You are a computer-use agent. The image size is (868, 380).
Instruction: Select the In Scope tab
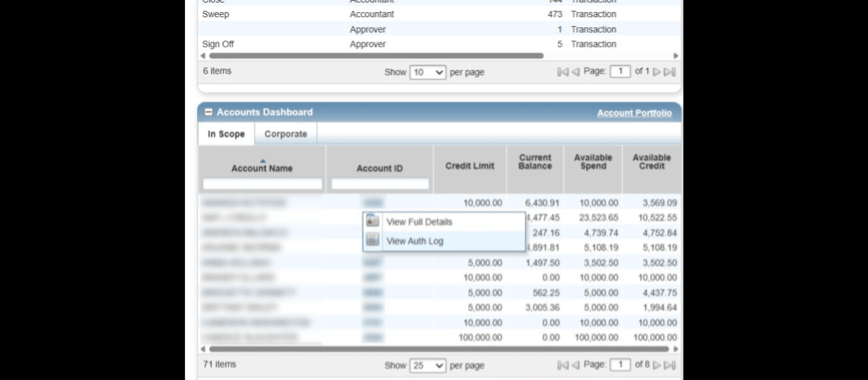(x=226, y=134)
